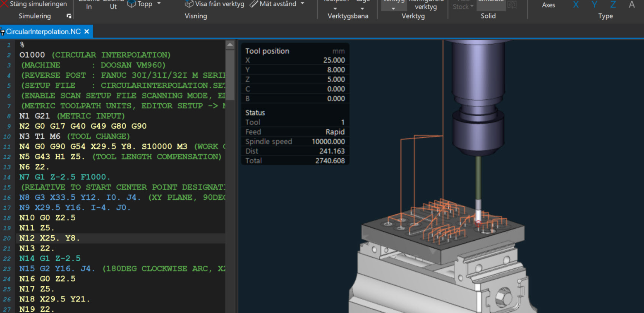The image size is (644, 313).
Task: Open the Toolpath dropdown arrow
Action: (335, 9)
